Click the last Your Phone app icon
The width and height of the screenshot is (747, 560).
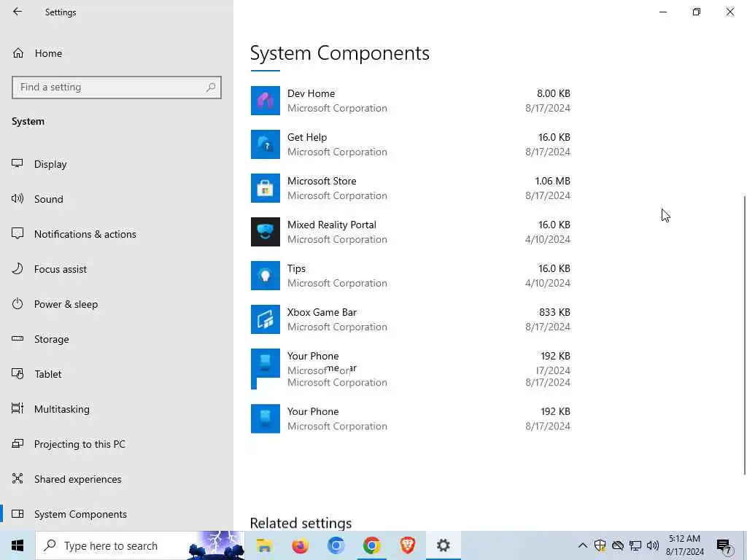point(266,419)
